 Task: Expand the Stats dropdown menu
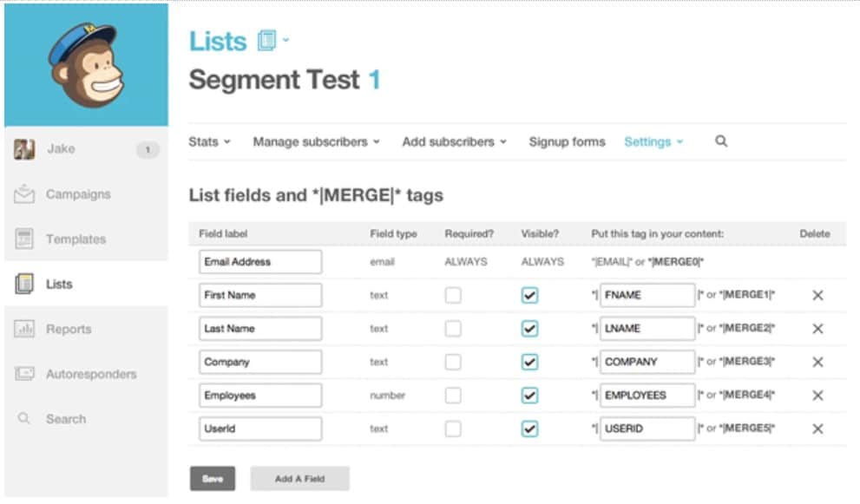click(209, 141)
